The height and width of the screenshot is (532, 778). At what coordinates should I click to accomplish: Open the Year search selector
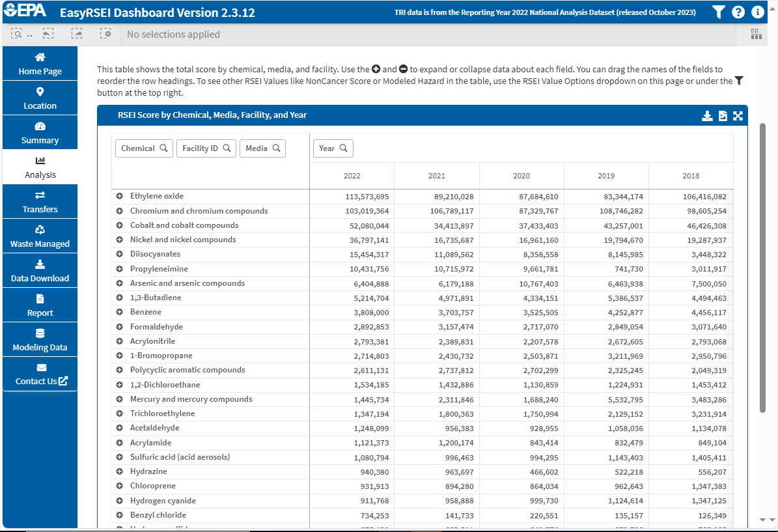(333, 148)
